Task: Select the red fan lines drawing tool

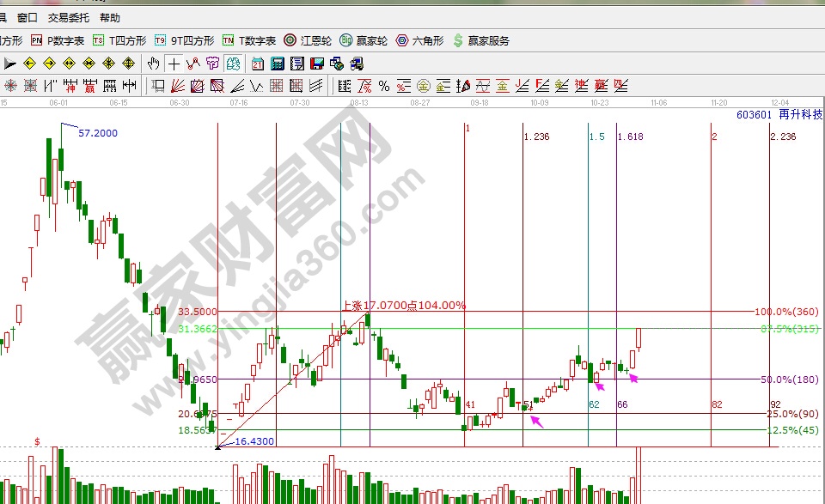Action: pyautogui.click(x=178, y=86)
